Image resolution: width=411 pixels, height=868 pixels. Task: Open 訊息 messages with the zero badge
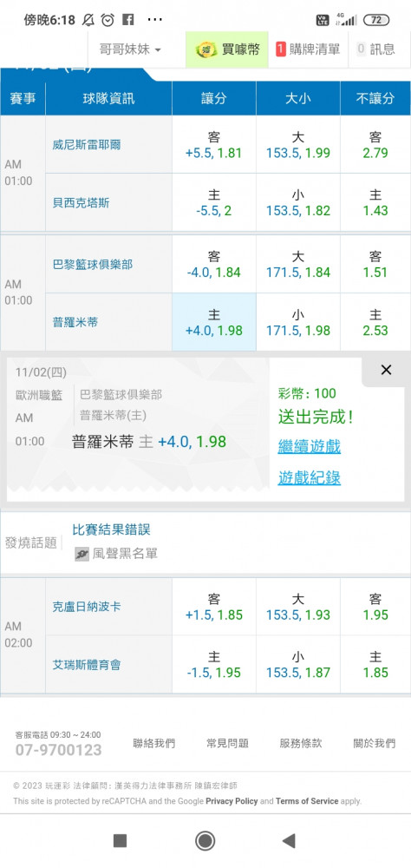click(x=376, y=49)
